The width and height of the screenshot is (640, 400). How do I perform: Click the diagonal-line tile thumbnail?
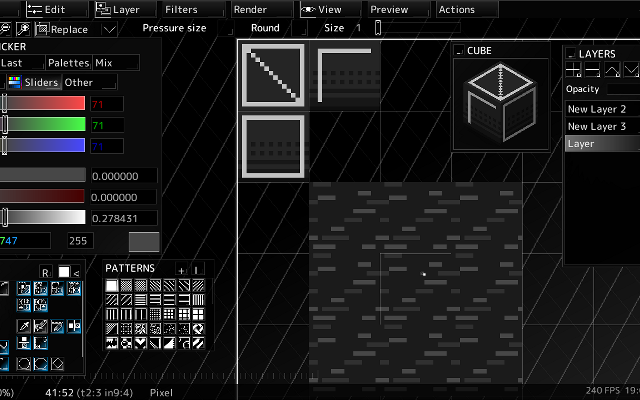click(x=273, y=76)
